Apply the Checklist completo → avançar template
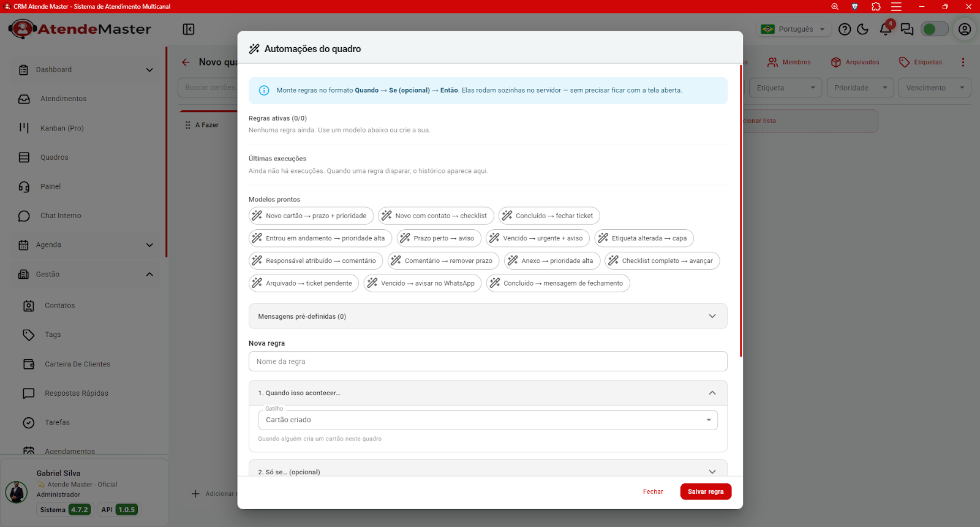Screen dimensions: 980x527 662,260
